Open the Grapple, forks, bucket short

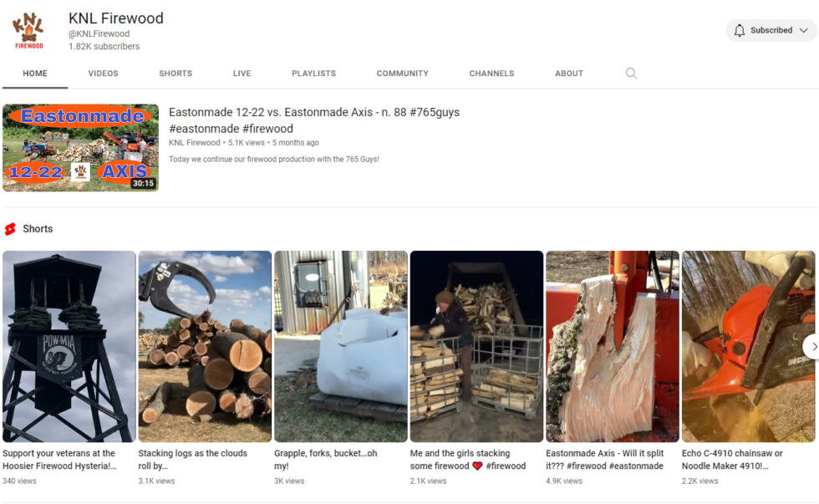pos(340,346)
